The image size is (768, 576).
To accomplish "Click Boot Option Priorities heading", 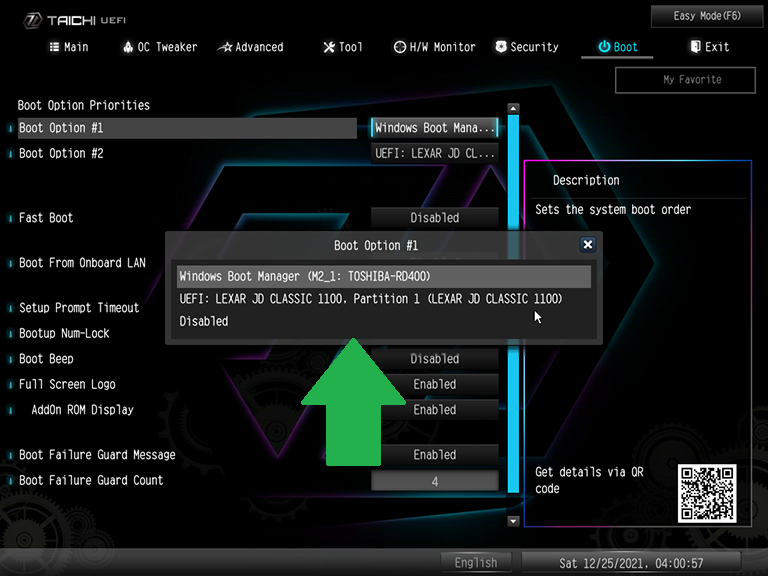I will pyautogui.click(x=83, y=105).
